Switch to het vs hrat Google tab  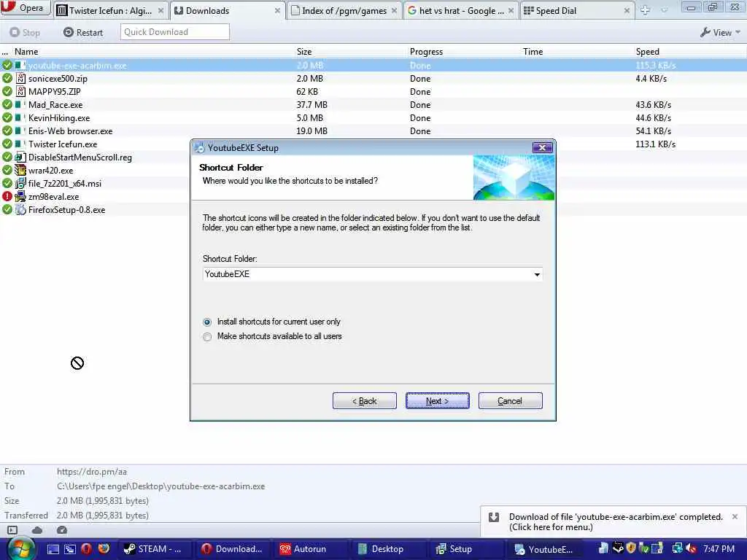(461, 10)
